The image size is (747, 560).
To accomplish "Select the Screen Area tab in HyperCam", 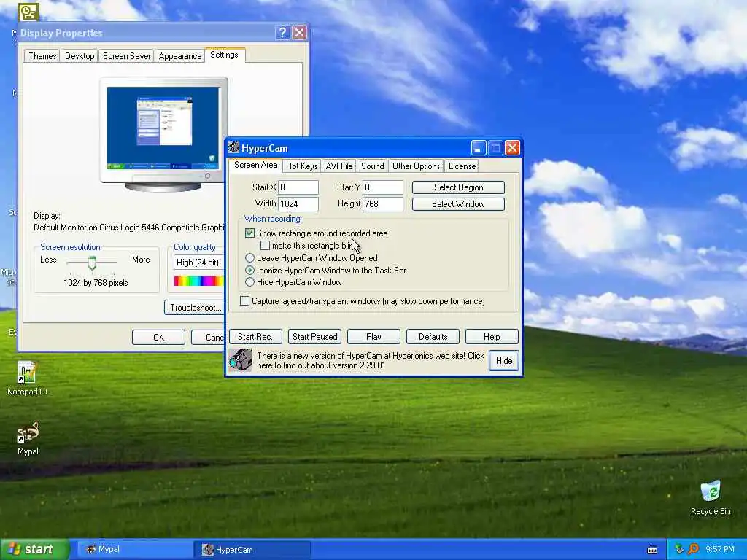I will coord(256,165).
